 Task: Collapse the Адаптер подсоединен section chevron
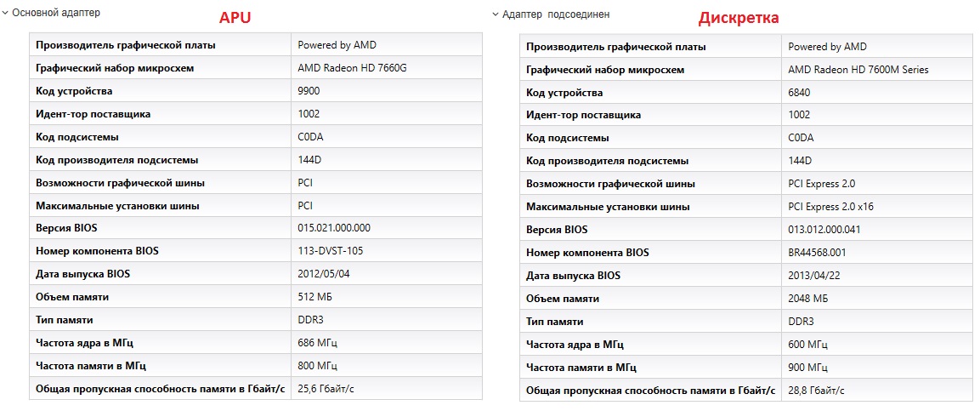click(496, 15)
